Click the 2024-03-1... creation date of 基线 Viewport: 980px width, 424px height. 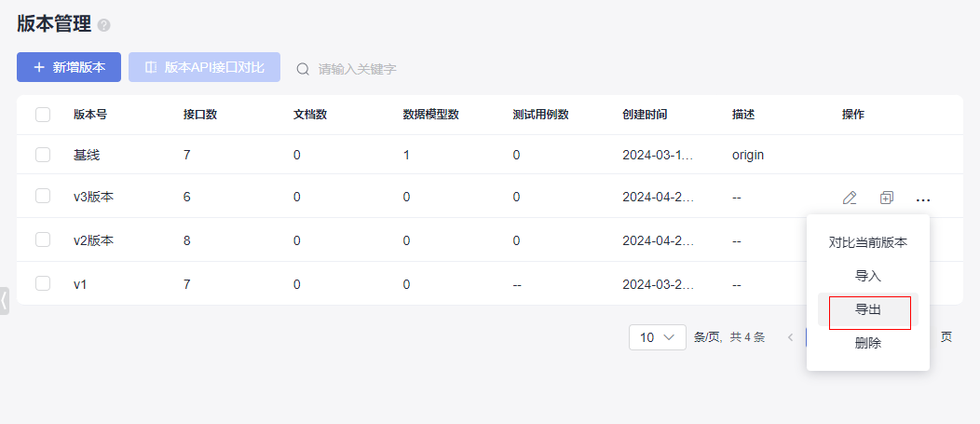click(x=658, y=155)
